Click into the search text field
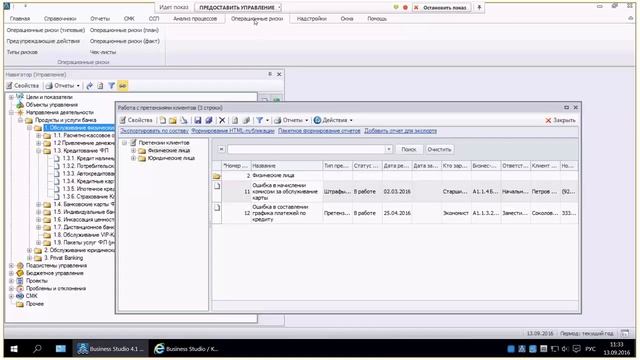 click(306, 149)
